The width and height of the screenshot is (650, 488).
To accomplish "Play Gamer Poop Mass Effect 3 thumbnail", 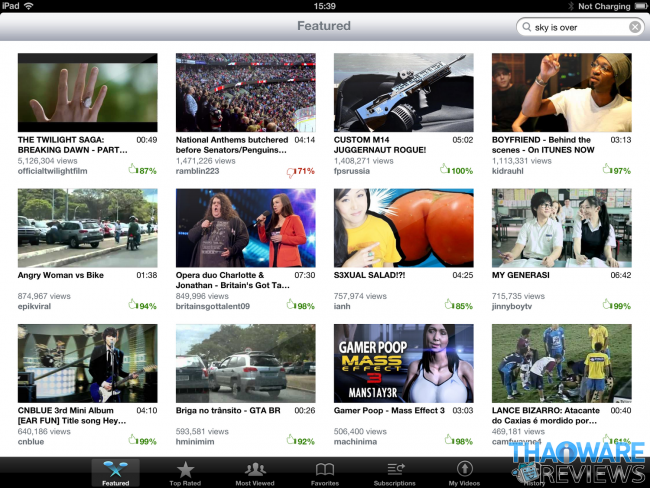I will click(403, 363).
